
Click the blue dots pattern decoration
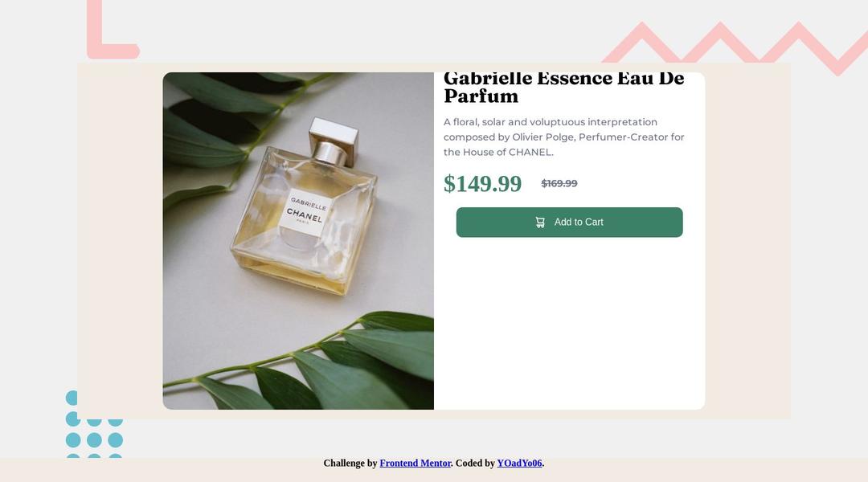94,424
